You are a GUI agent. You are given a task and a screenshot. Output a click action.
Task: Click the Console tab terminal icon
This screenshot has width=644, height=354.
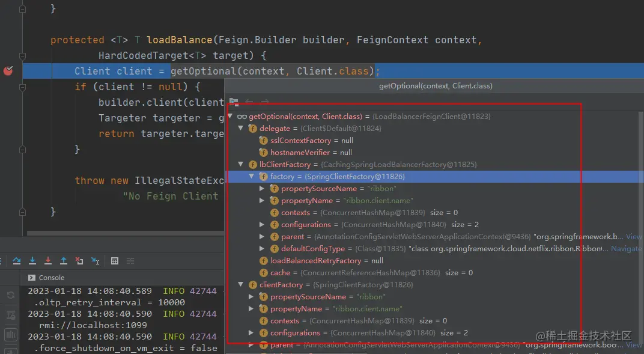(32, 278)
